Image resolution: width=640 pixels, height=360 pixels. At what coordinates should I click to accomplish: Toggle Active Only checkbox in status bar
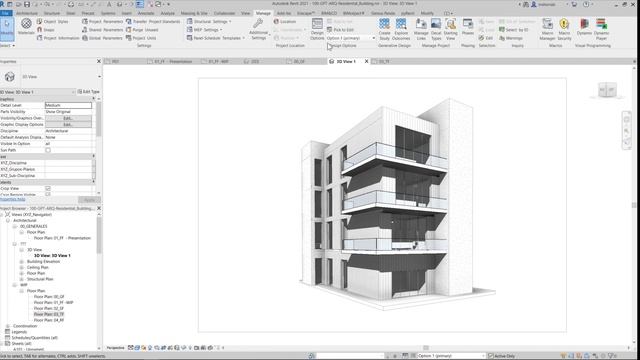click(x=491, y=356)
